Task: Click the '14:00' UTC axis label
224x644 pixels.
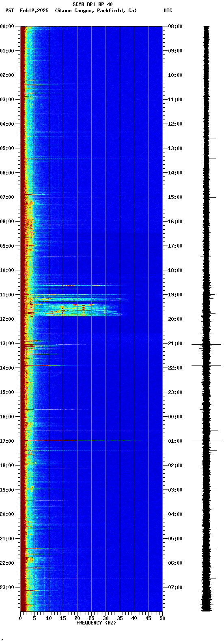Action: point(175,173)
